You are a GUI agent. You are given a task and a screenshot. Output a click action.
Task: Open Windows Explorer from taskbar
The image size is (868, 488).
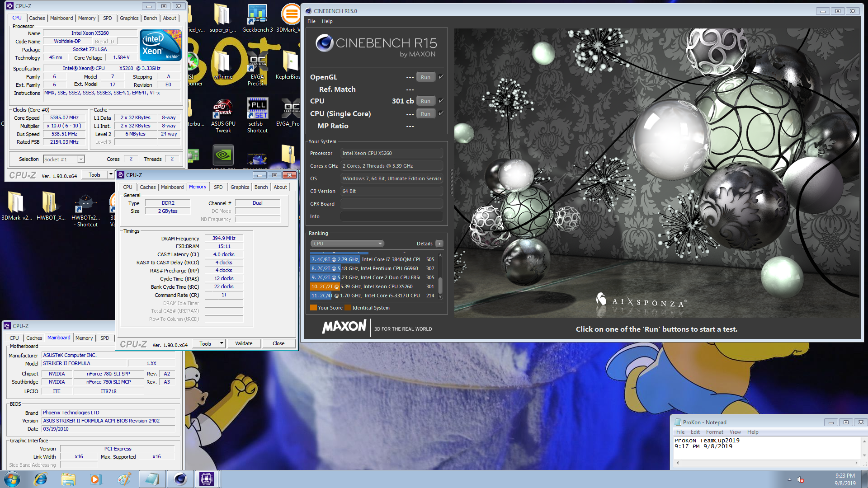pos(68,479)
